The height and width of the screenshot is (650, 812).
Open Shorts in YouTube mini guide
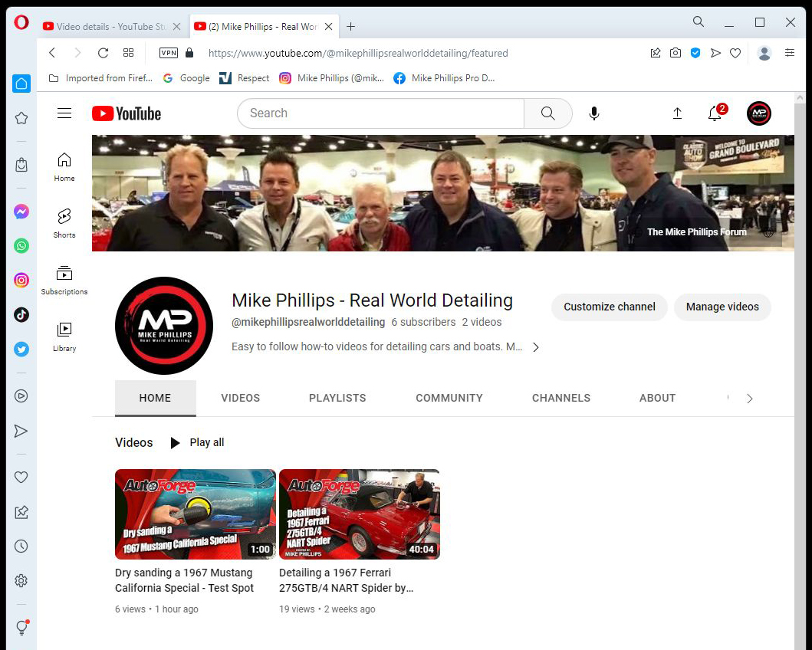click(64, 224)
